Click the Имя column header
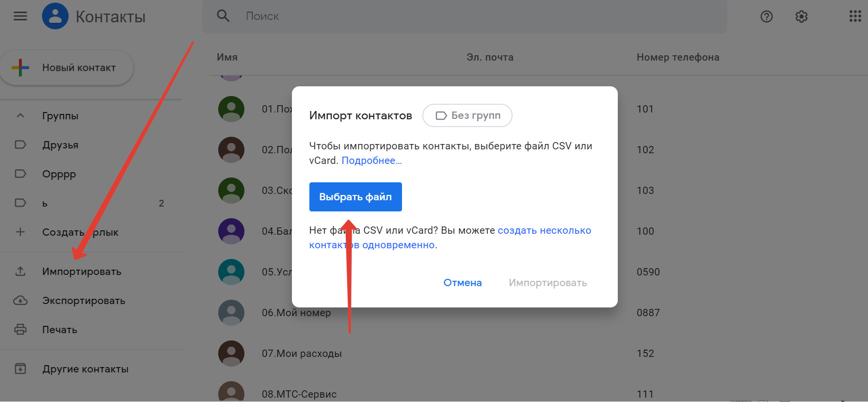Viewport: 868px width, 402px height. 227,57
